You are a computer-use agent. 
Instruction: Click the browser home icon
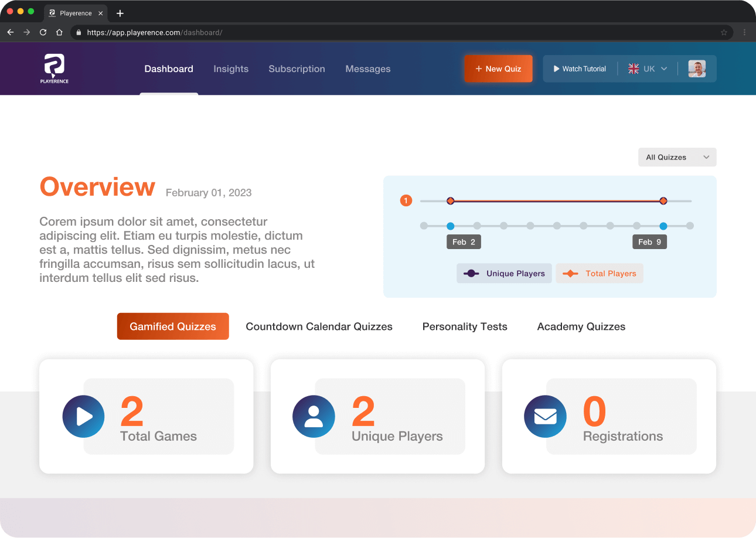tap(59, 32)
